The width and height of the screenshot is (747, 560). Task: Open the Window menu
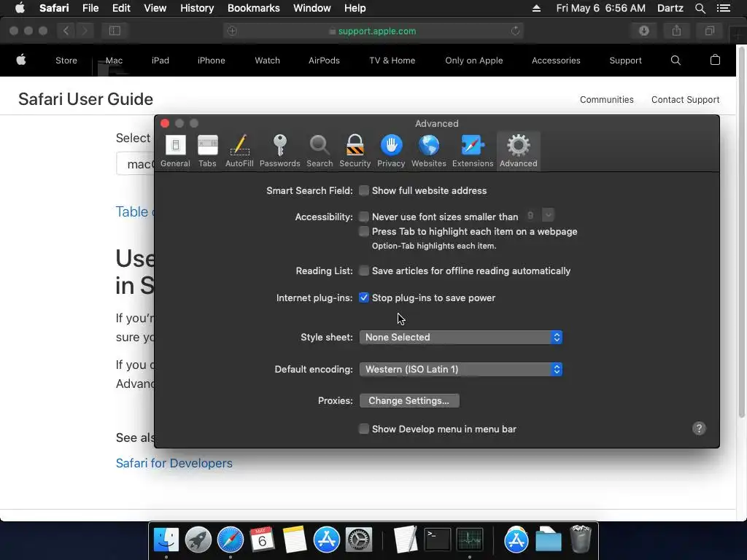click(312, 8)
